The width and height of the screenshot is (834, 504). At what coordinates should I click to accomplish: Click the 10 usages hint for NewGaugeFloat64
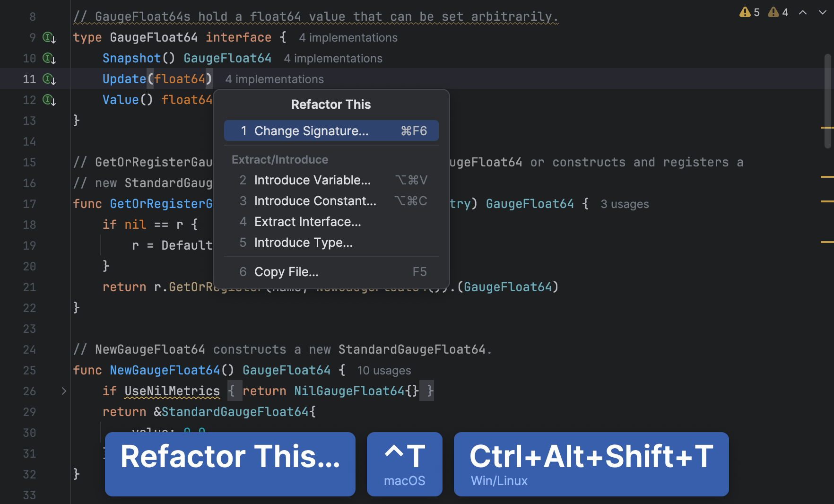pos(384,371)
